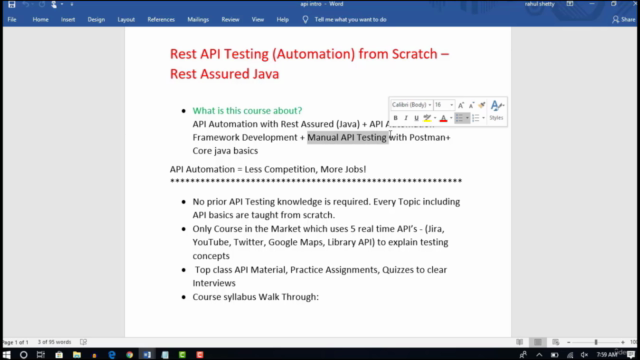Open the Customize Quick Access Toolbar arrow

coord(72,4)
